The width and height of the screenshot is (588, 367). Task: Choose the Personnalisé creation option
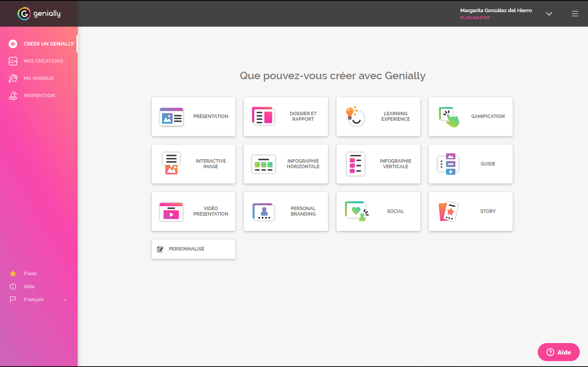[x=193, y=249]
